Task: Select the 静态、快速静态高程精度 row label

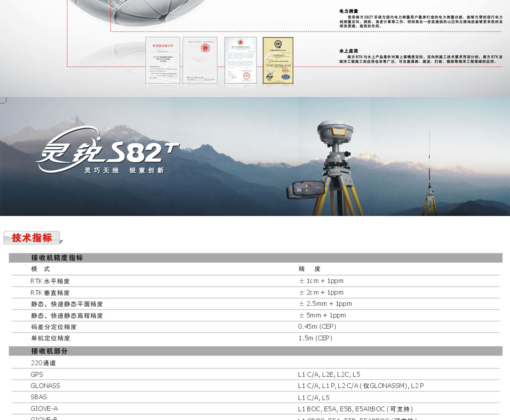Action: pyautogui.click(x=67, y=316)
